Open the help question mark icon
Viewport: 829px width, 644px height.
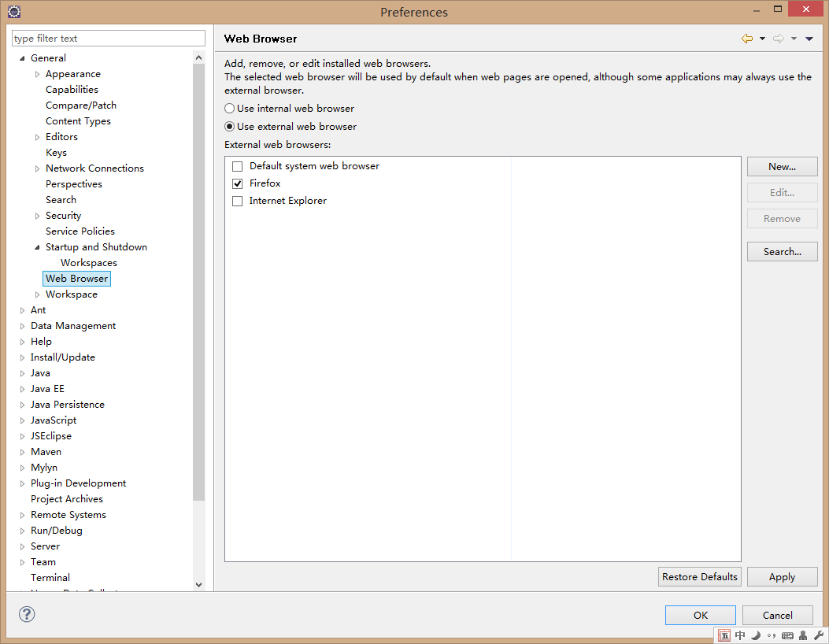click(x=27, y=614)
